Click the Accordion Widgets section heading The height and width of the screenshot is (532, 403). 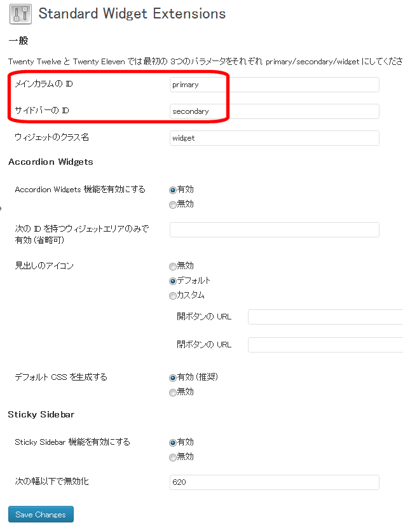50,162
